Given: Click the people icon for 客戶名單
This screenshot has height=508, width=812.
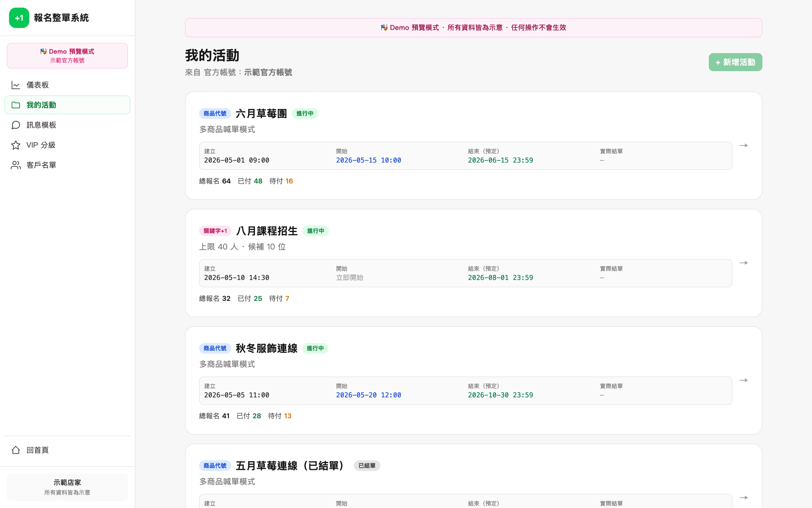Looking at the screenshot, I should (x=16, y=165).
